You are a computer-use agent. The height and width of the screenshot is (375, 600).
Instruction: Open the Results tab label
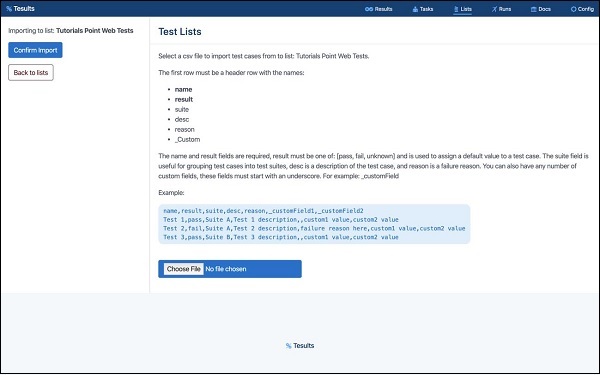pos(383,9)
